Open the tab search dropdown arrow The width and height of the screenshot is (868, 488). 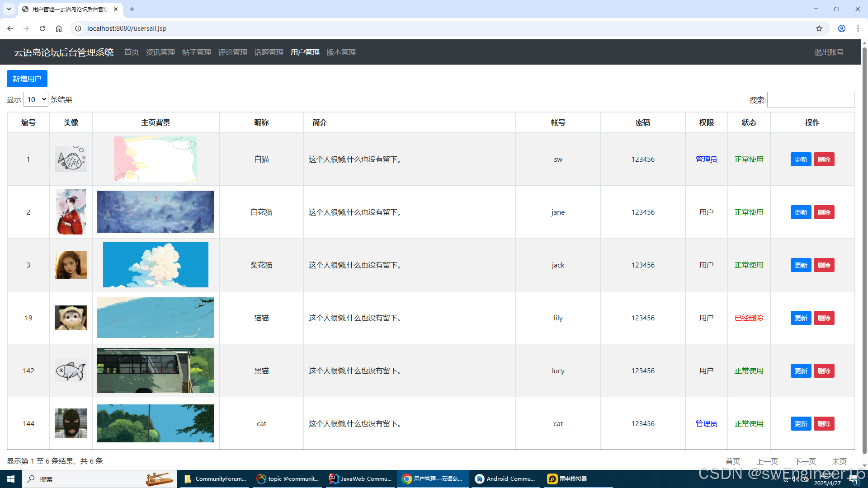point(9,9)
